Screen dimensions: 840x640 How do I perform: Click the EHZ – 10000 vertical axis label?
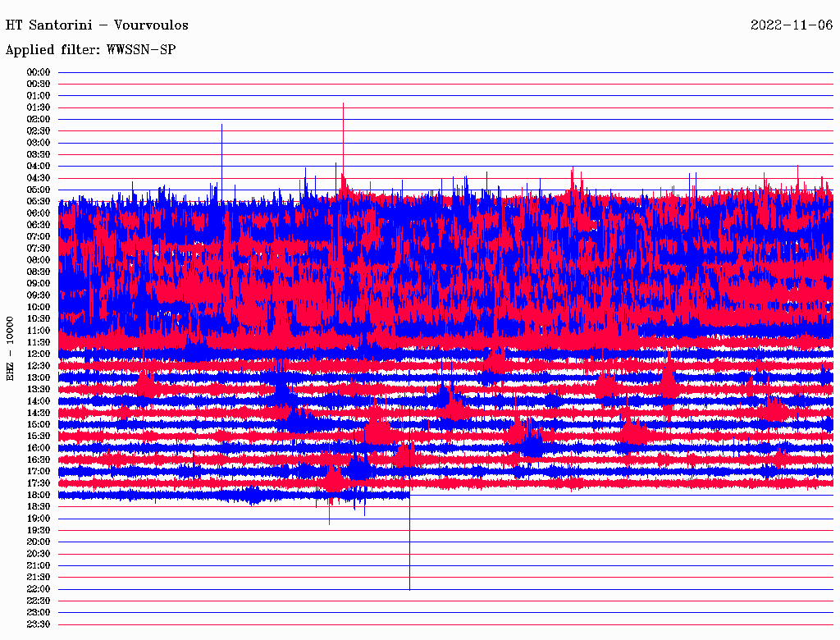(11, 348)
